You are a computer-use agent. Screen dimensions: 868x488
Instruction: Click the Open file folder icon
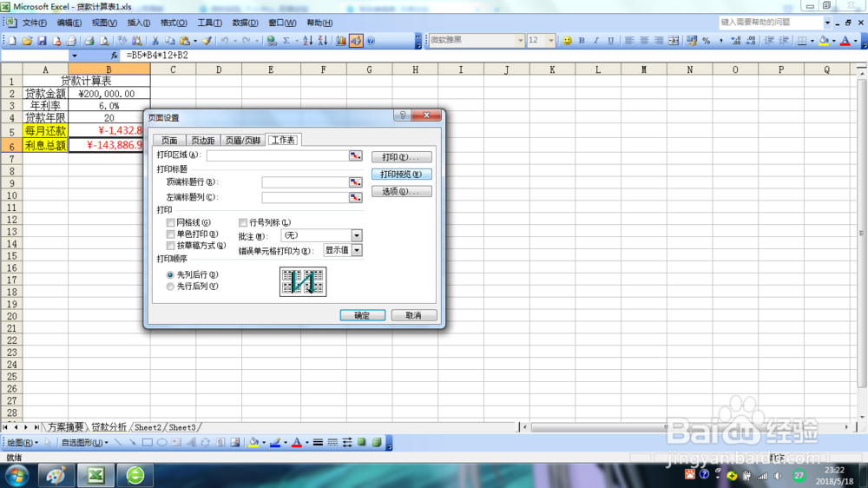(x=27, y=41)
